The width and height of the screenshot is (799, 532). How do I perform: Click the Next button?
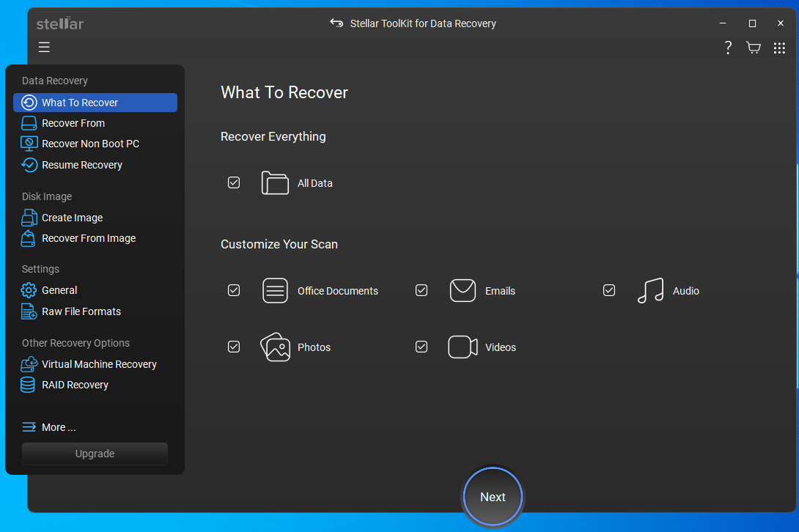493,497
